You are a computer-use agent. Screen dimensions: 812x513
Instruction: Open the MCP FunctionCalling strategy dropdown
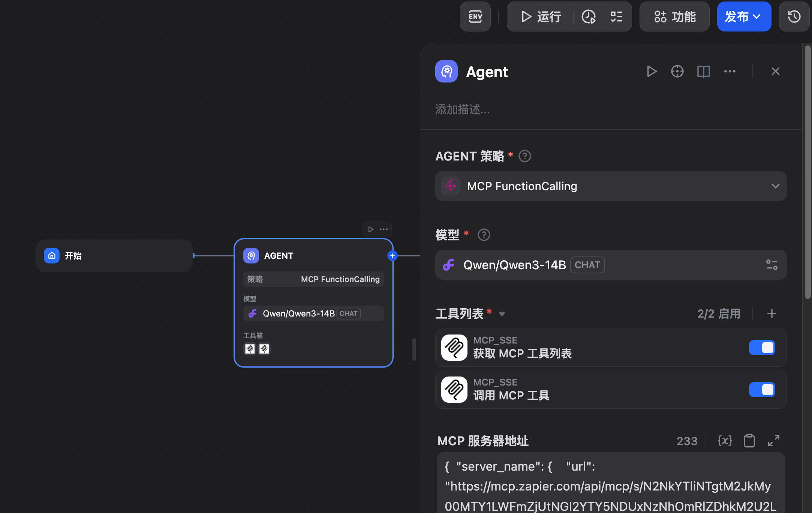(611, 186)
